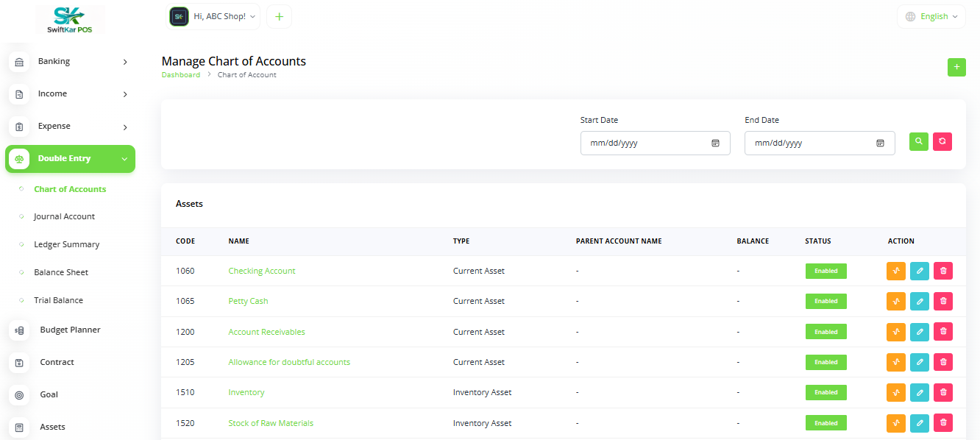
Task: Click edit icon for Inventory row
Action: pos(920,393)
